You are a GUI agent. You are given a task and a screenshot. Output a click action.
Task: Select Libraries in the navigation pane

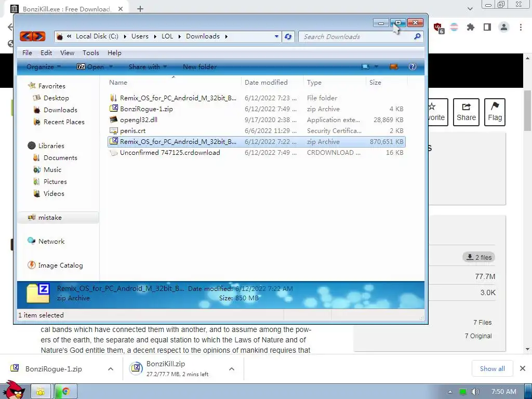(51, 146)
